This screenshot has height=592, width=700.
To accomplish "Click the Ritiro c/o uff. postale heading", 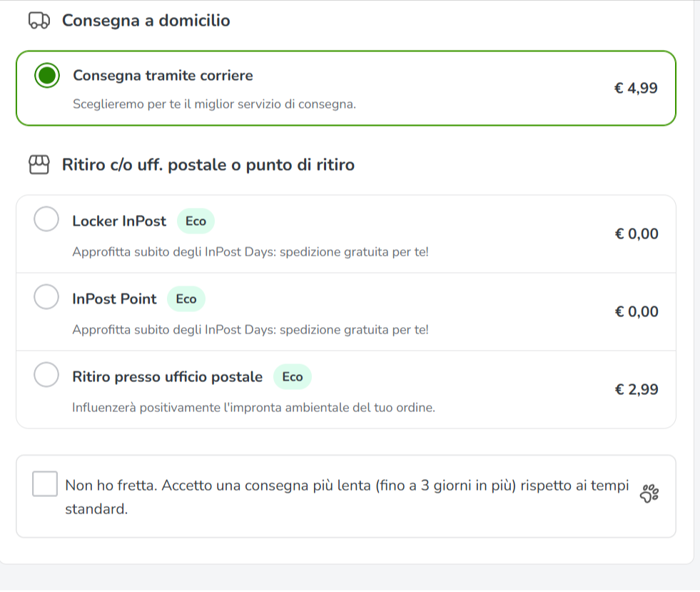I will coord(208,165).
